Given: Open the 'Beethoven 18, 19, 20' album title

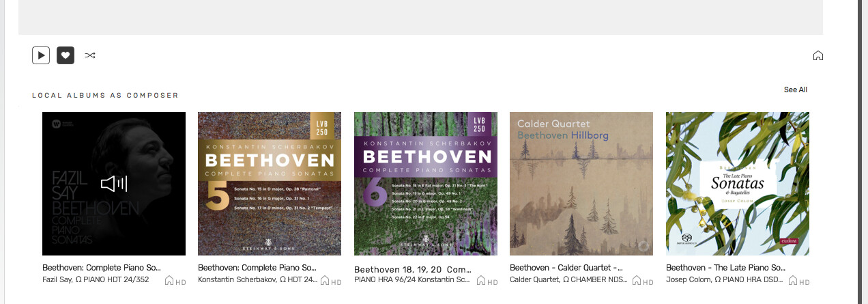Looking at the screenshot, I should click(412, 269).
